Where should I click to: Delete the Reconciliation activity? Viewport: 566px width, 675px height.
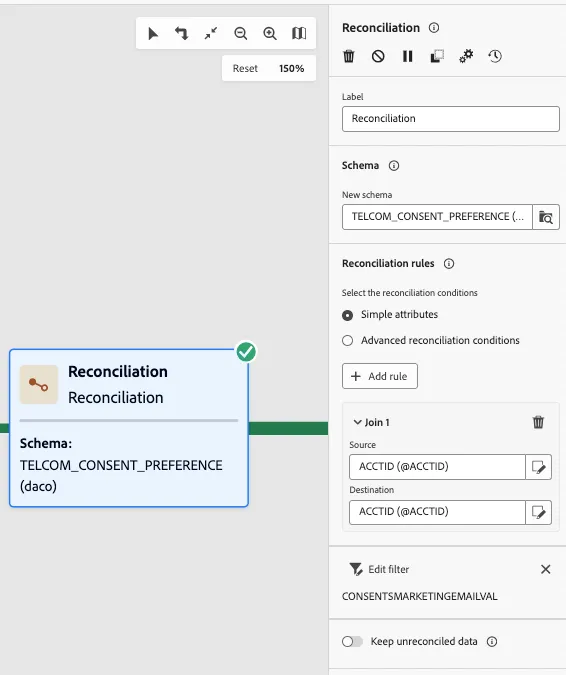(x=349, y=56)
